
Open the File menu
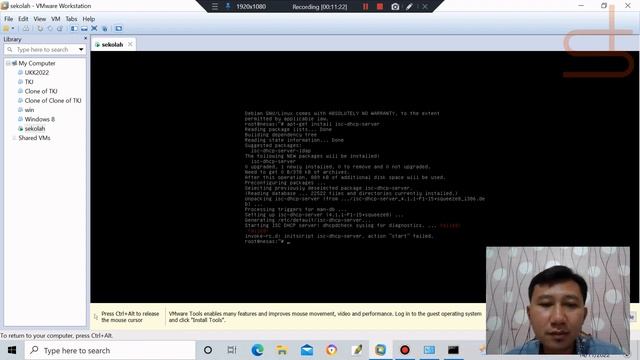pyautogui.click(x=9, y=19)
